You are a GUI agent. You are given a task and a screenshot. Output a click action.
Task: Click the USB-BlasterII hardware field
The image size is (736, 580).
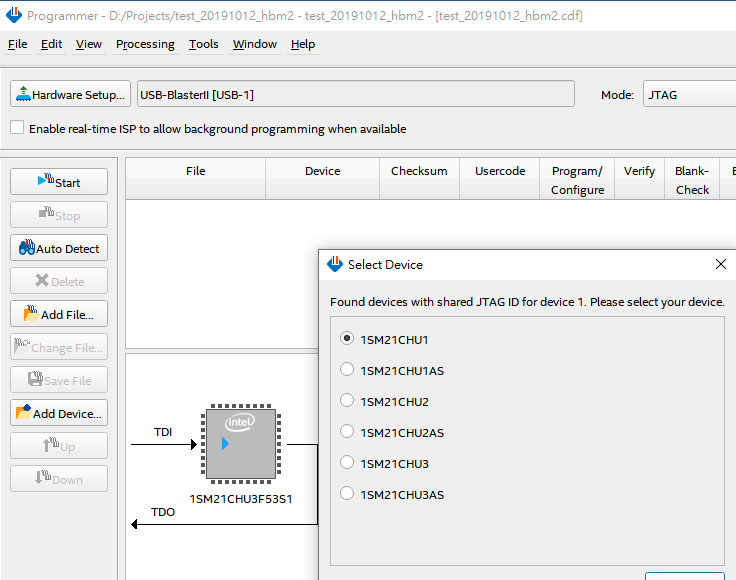[x=356, y=94]
